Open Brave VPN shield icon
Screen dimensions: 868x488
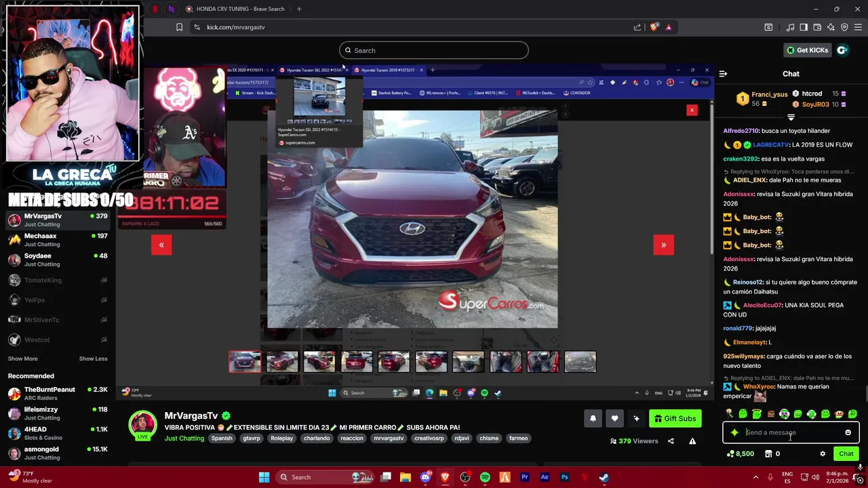coord(844,27)
